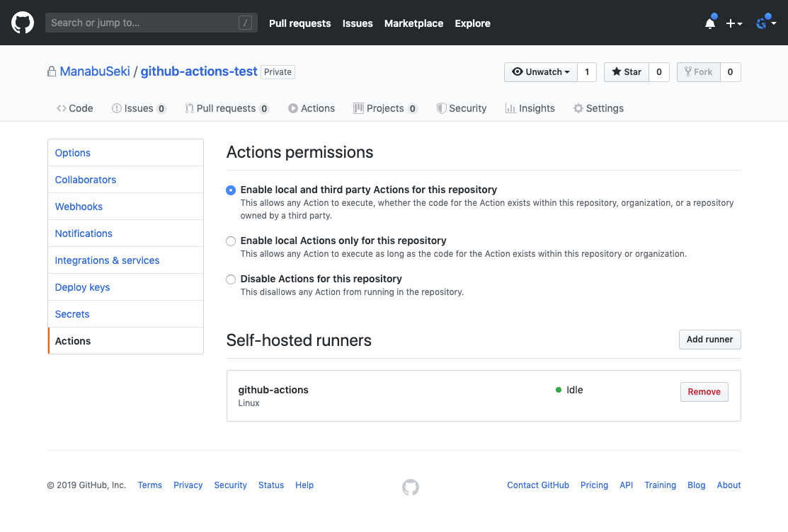Image resolution: width=788 pixels, height=532 pixels.
Task: Click the github-actions runner name
Action: [x=273, y=390]
